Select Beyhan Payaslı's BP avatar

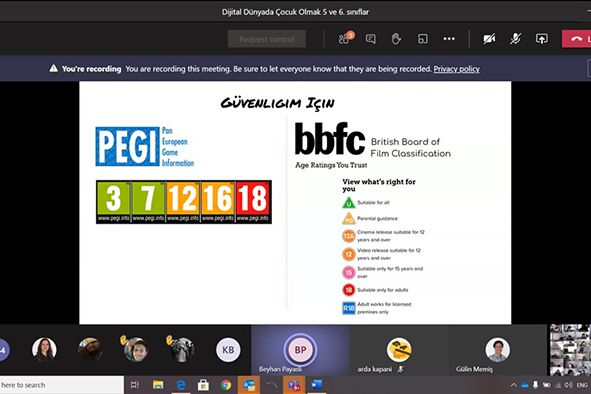click(300, 350)
